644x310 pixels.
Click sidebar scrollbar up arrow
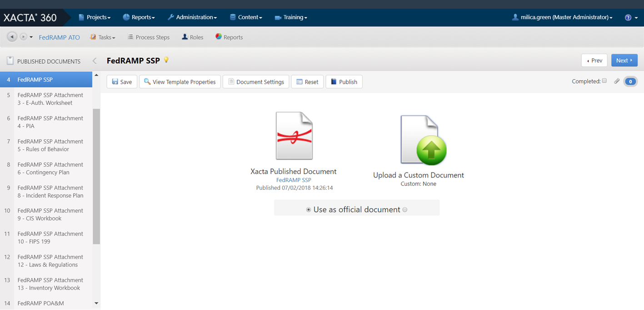[96, 75]
